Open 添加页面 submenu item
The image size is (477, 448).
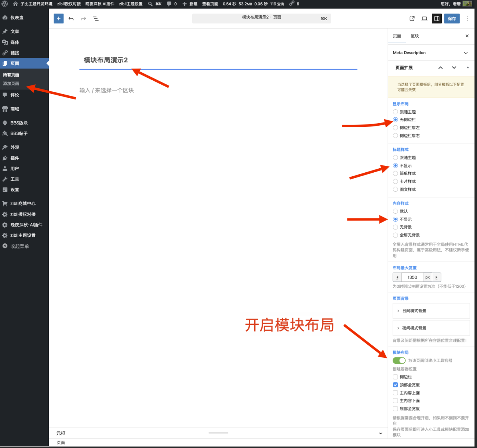tap(11, 84)
